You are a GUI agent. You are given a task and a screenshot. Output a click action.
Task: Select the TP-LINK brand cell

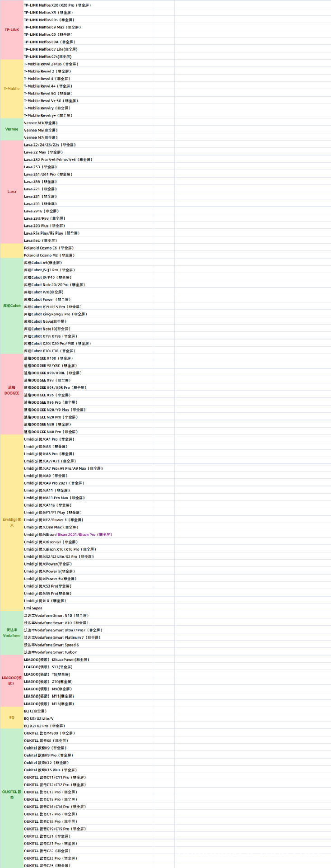pos(12,30)
